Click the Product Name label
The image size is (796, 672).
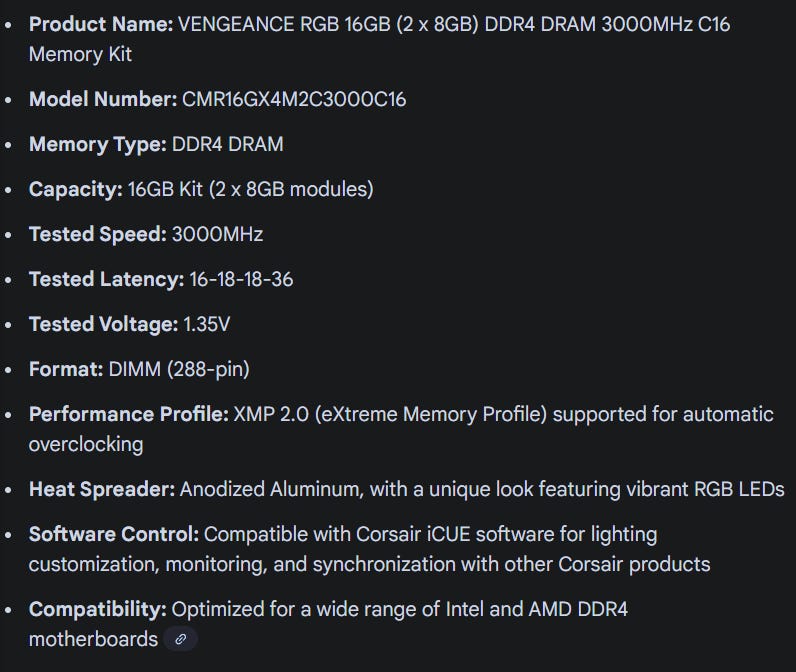(x=100, y=24)
